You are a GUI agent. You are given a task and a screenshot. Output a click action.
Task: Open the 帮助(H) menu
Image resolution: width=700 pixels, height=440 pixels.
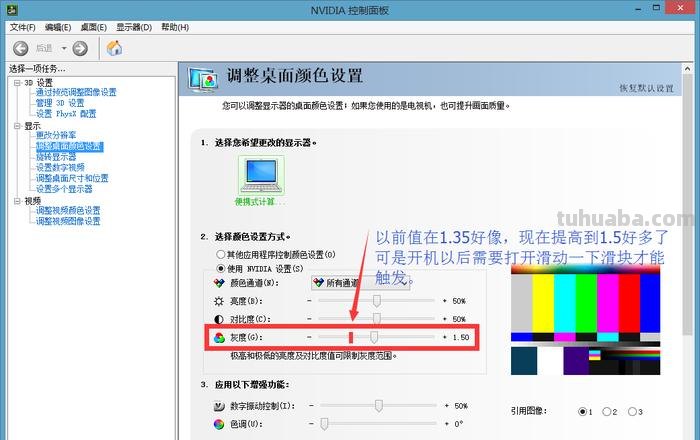[175, 27]
